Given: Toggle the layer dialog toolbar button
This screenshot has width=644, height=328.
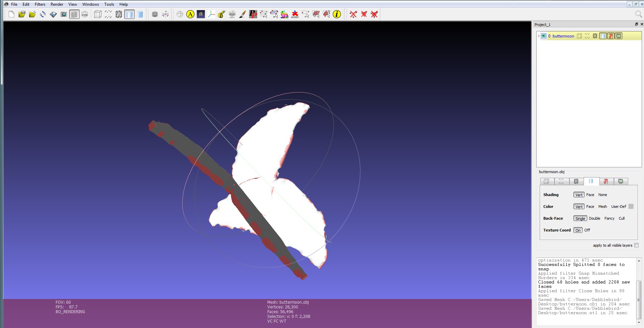Looking at the screenshot, I should coord(74,14).
